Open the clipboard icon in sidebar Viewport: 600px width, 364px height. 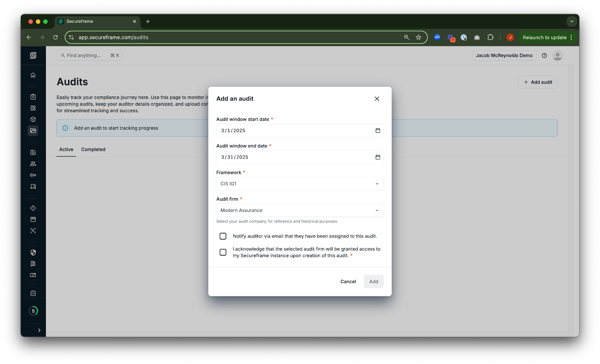pos(33,97)
